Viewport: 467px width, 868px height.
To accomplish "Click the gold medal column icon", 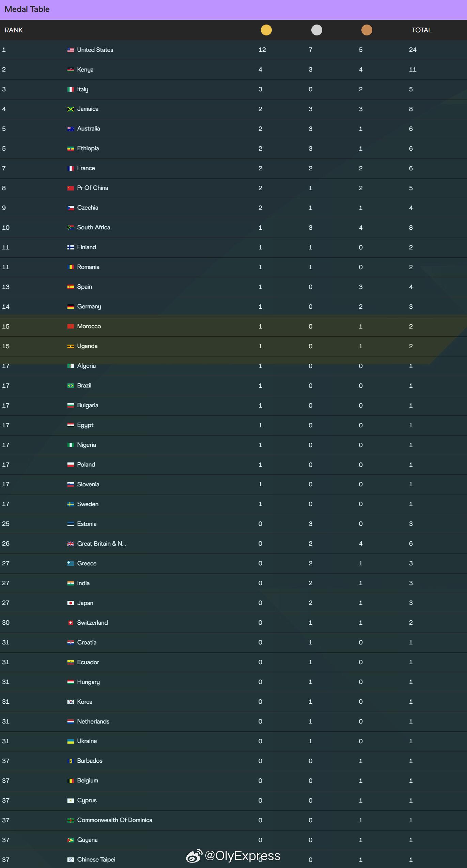I will point(266,30).
